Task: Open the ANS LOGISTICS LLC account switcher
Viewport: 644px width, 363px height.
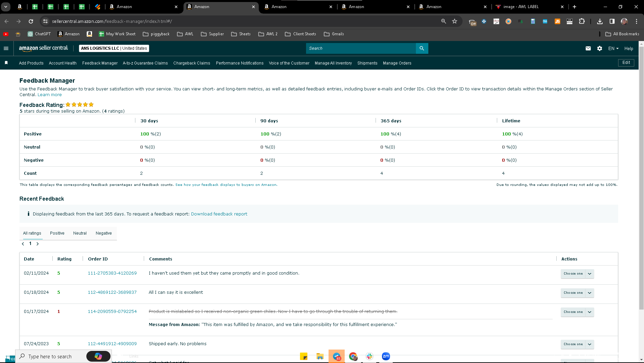Action: [114, 48]
